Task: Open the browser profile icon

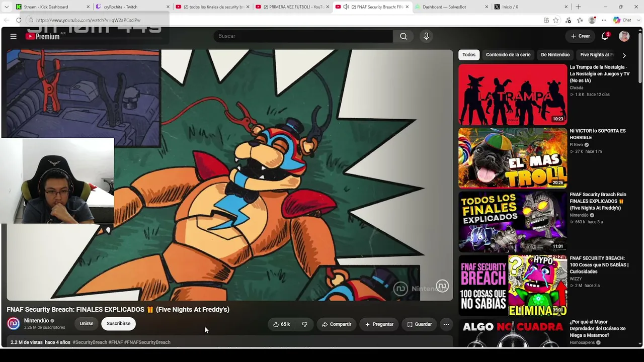Action: click(592, 20)
